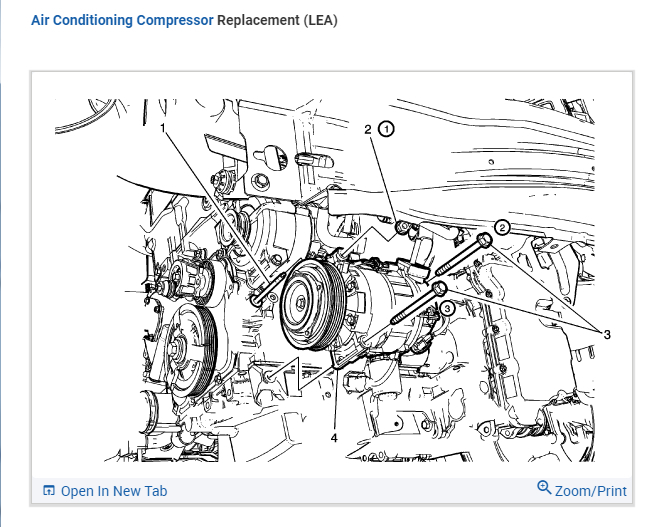669x527 pixels.
Task: Select plain callout number 2 near the diagram top
Action: coord(368,129)
